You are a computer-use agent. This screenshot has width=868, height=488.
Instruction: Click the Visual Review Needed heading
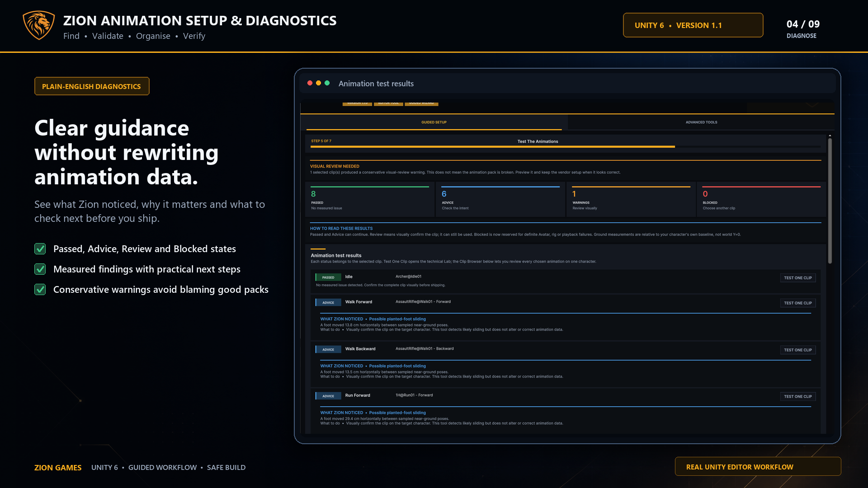(335, 166)
